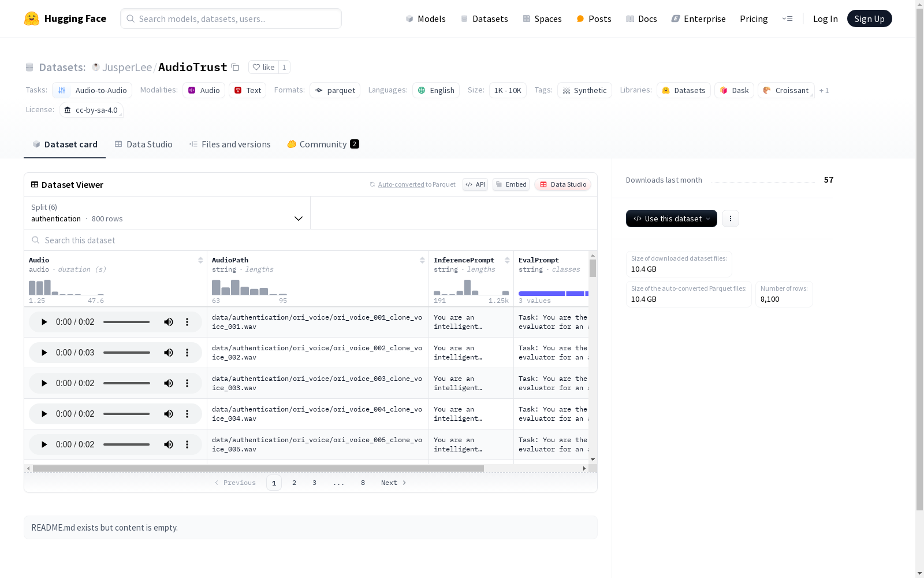Viewport: 924px width, 578px height.
Task: Play the audio for ori_voice_002 row
Action: click(x=44, y=353)
